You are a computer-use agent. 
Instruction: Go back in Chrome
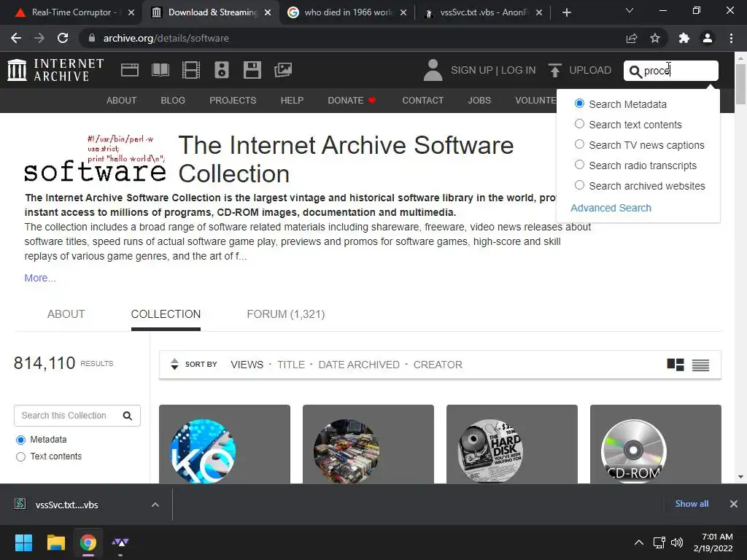pyautogui.click(x=16, y=38)
